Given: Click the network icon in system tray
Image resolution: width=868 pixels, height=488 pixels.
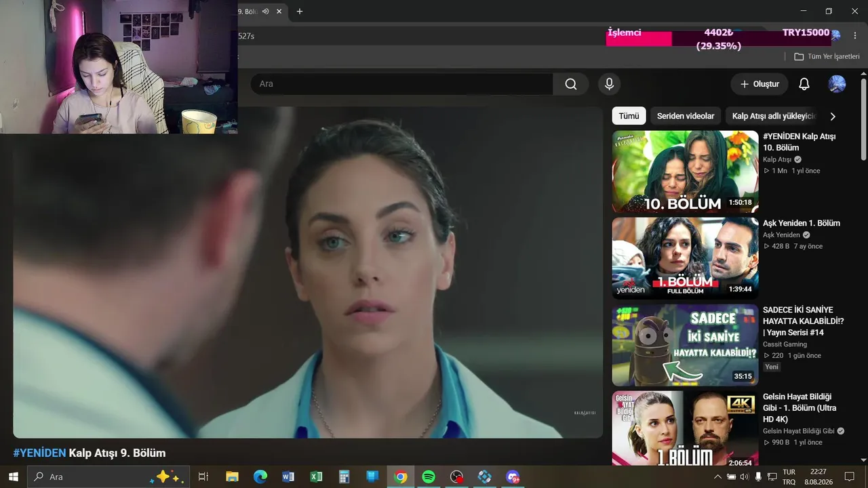Looking at the screenshot, I should (x=772, y=476).
